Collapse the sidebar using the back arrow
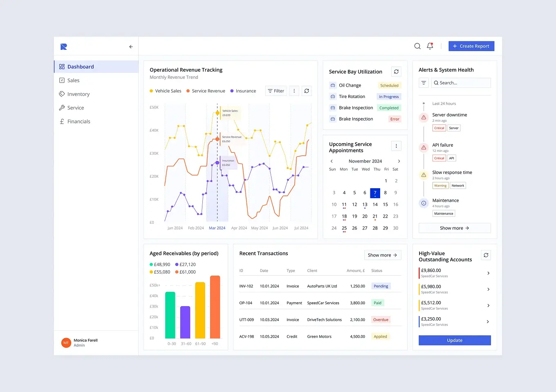The width and height of the screenshot is (556, 392). 131,47
